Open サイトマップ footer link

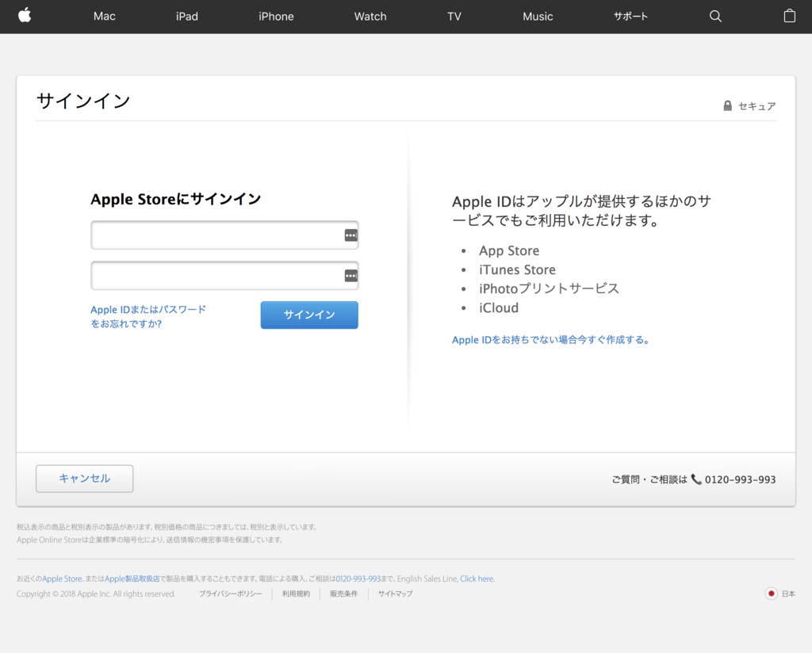coord(395,594)
